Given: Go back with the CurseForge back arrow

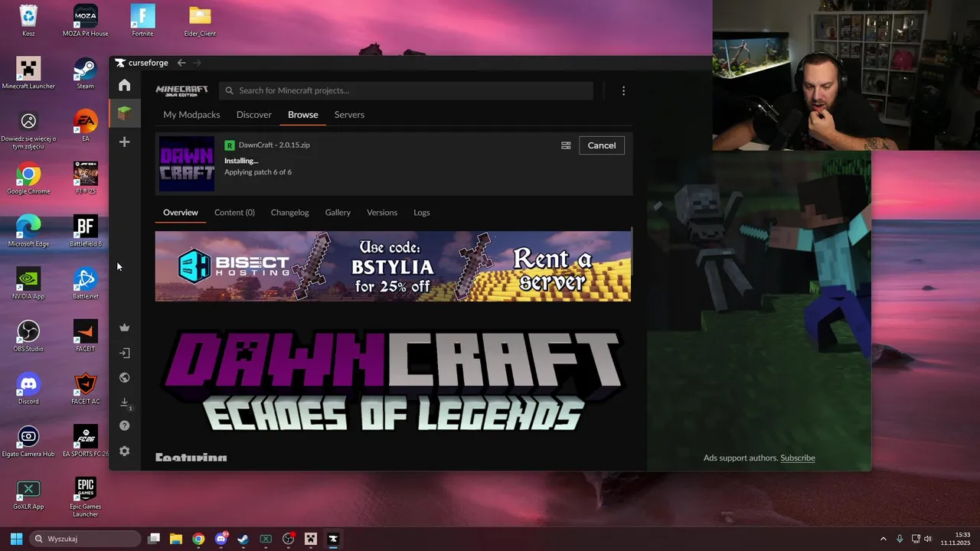Looking at the screenshot, I should tap(181, 63).
